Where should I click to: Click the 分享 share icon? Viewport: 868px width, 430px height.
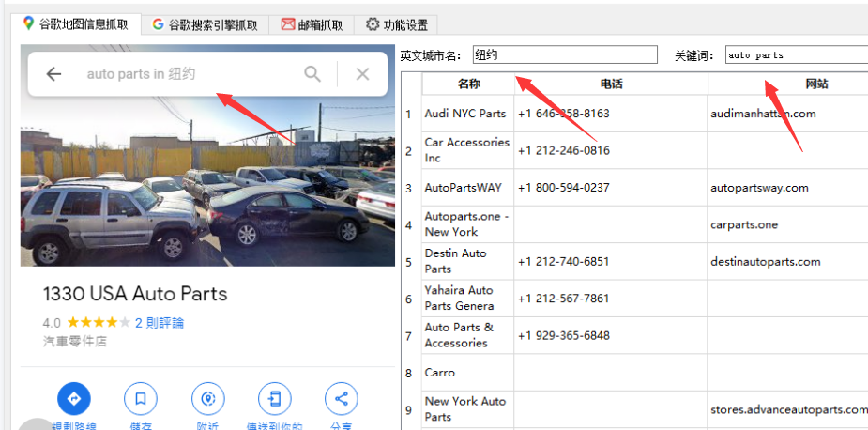(342, 398)
